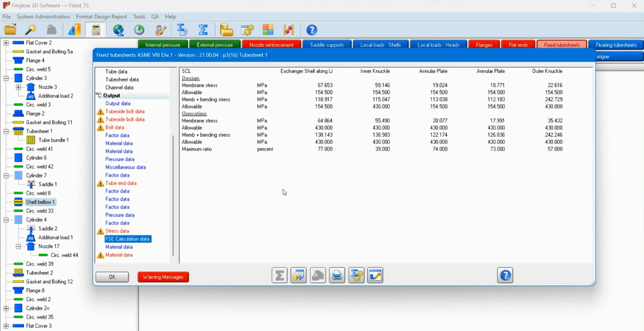The height and width of the screenshot is (331, 644).
Task: Click the open folder toolbar icon
Action: tap(10, 30)
